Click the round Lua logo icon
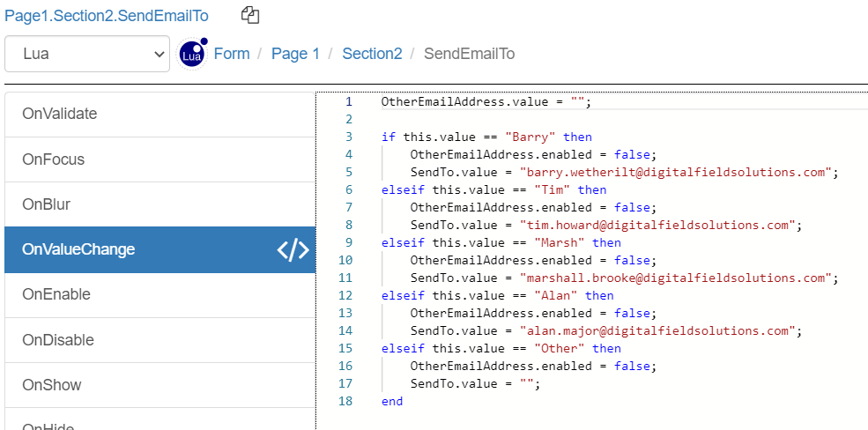Screen dimensions: 868x430 192,54
